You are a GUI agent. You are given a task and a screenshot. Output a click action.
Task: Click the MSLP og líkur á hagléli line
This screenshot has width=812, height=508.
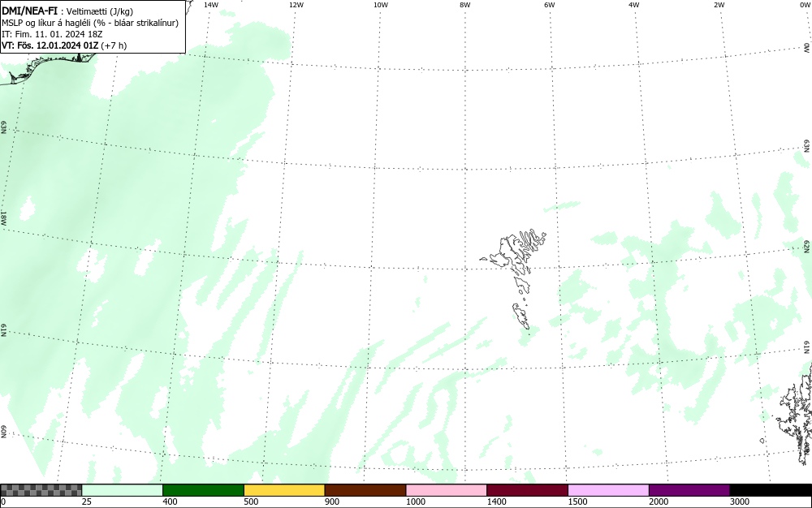(90, 23)
